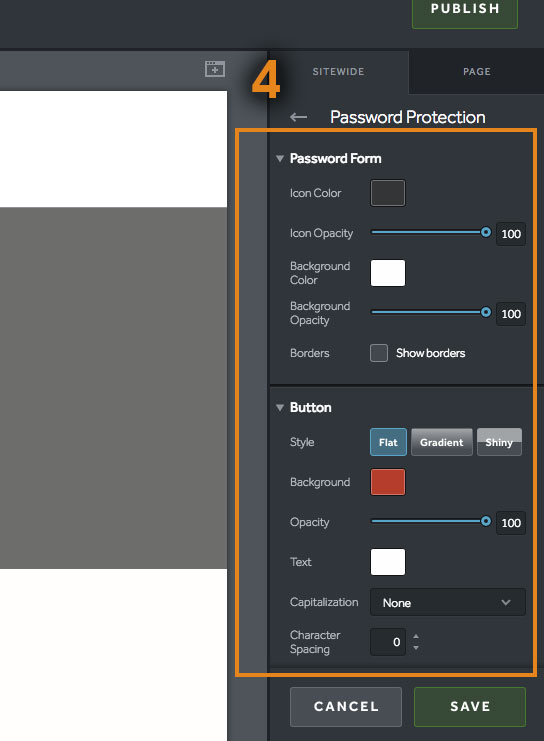
Task: Switch to the Page tab
Action: (x=476, y=72)
